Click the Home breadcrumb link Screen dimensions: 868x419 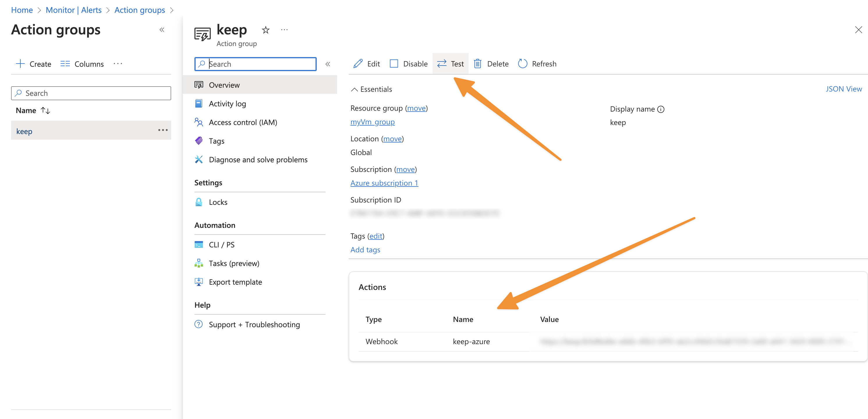pos(22,10)
